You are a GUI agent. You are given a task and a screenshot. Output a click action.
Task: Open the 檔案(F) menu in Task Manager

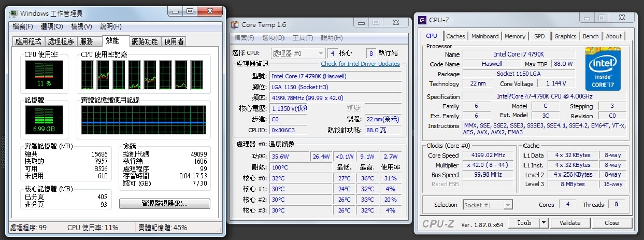click(22, 26)
